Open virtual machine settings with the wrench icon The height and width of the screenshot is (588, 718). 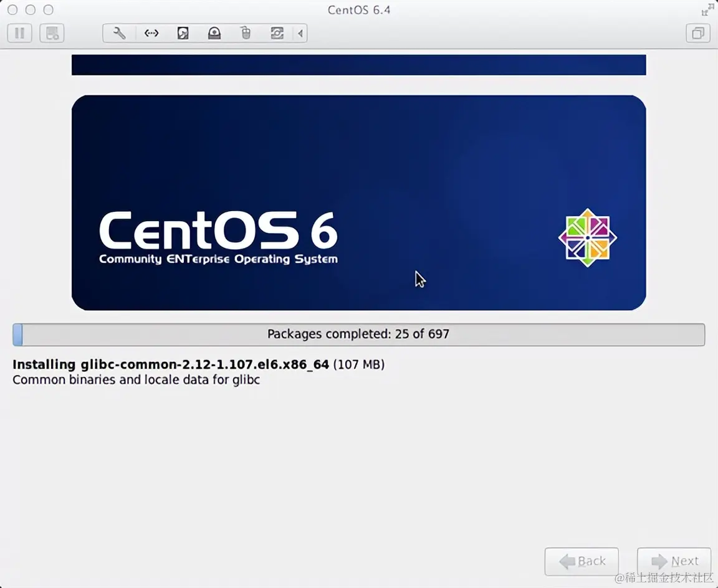click(x=119, y=34)
